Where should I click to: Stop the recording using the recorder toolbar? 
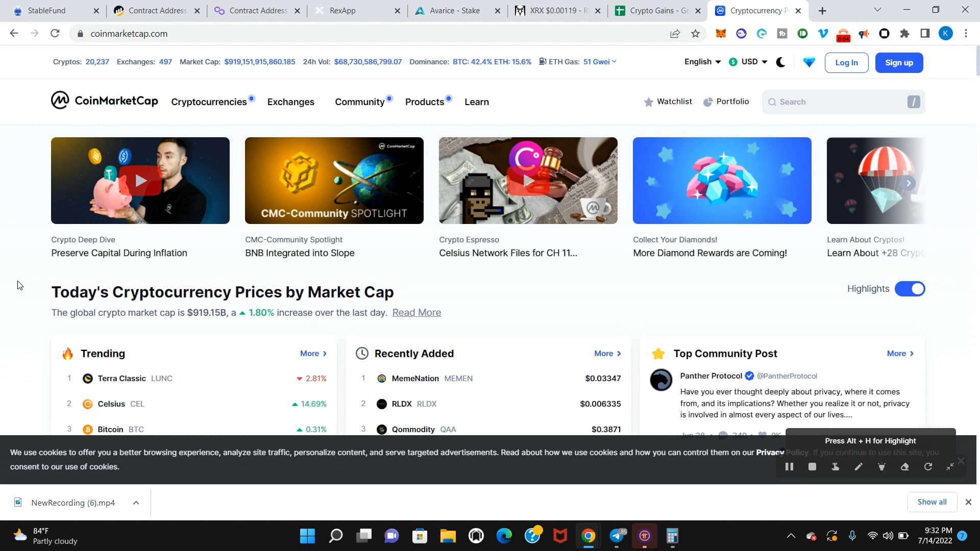812,466
